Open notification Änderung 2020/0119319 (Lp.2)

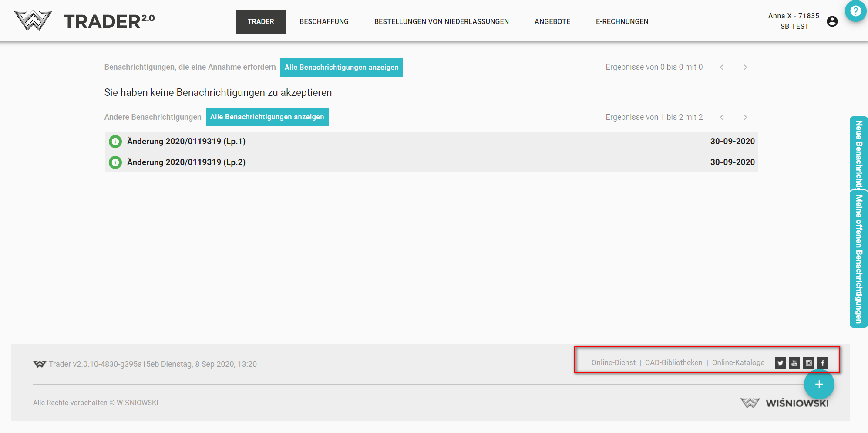coord(186,162)
